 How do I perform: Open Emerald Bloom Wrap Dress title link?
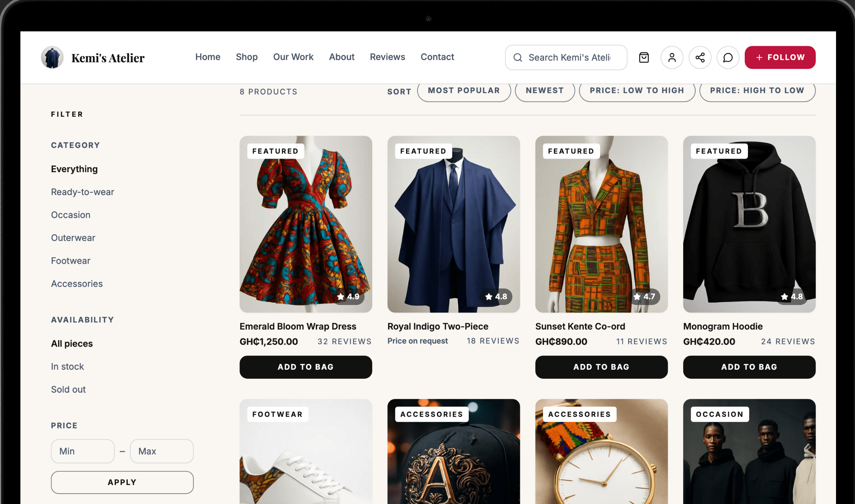298,326
